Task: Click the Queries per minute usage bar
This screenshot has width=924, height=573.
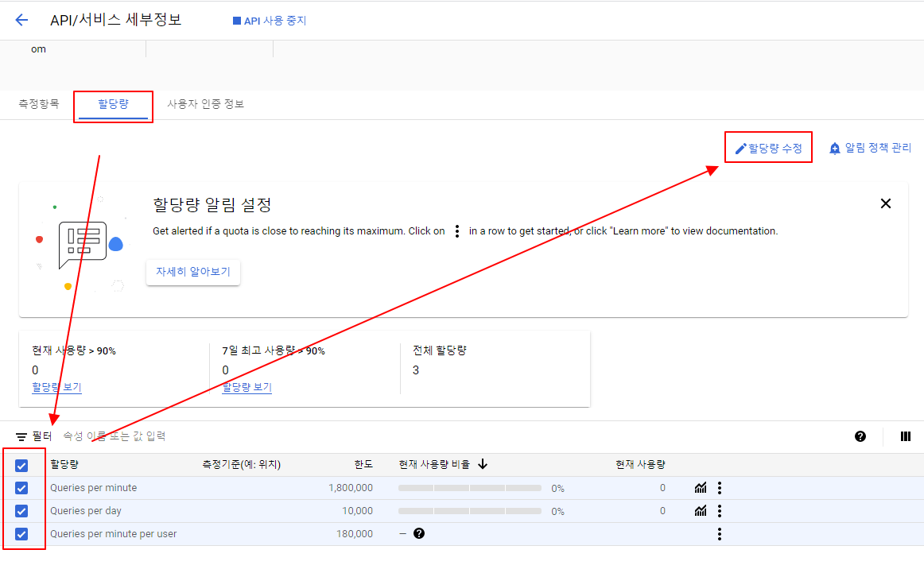Action: pos(470,488)
